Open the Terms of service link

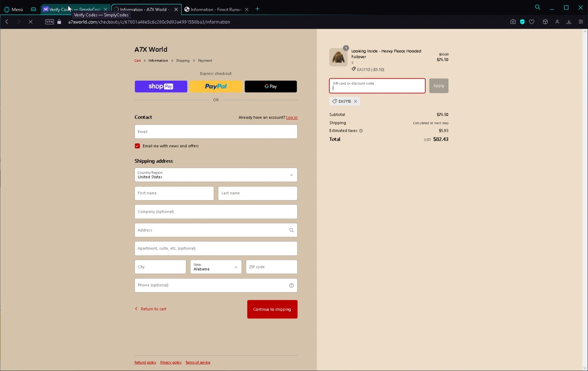point(198,362)
